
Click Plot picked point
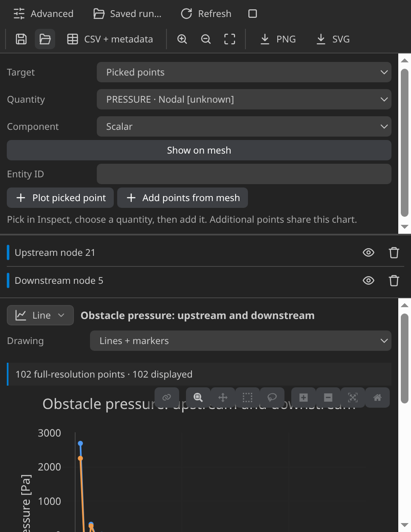click(60, 198)
